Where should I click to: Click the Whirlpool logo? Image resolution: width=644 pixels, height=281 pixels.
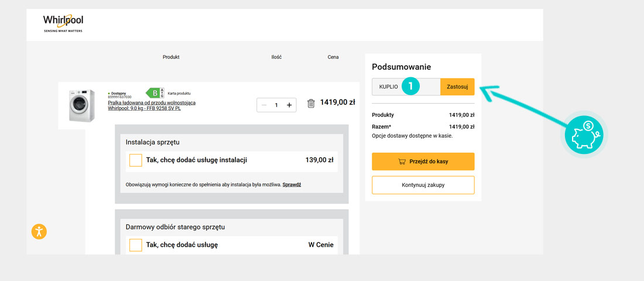[63, 22]
